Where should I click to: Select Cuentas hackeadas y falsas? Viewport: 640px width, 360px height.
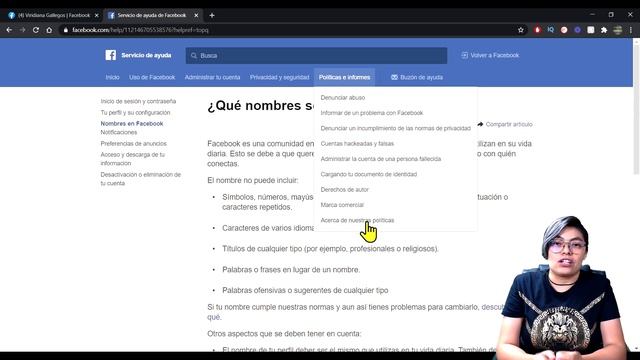(357, 144)
